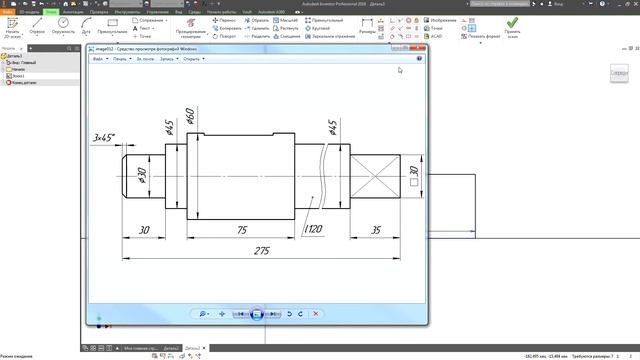Open the Файл orange ribbon tab
Image resolution: width=640 pixels, height=360 pixels.
7,12
